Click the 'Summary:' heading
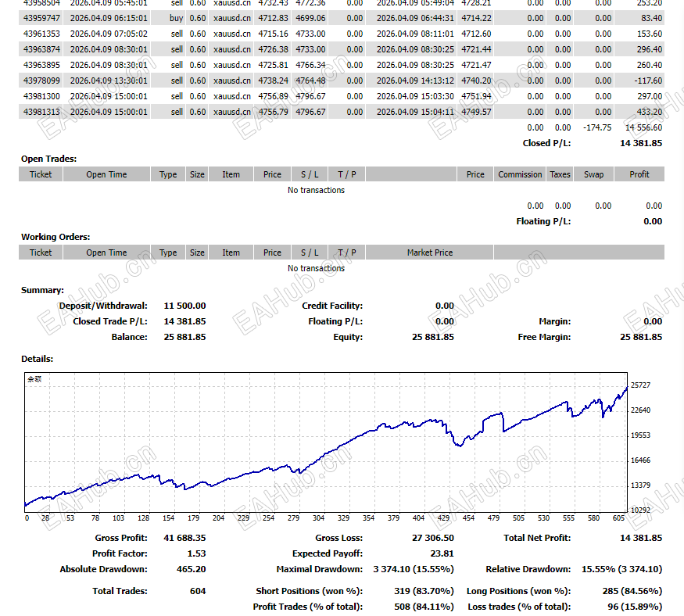Screen dimensions: 684x616 click(x=42, y=290)
